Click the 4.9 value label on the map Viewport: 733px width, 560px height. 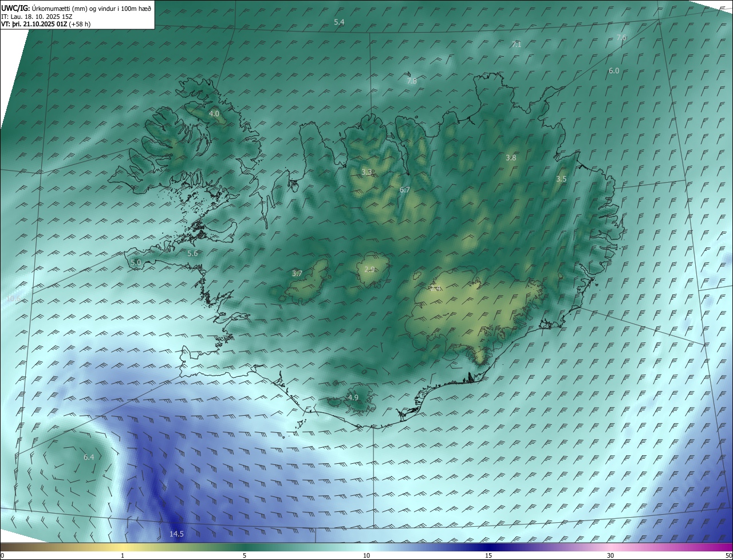tap(353, 397)
